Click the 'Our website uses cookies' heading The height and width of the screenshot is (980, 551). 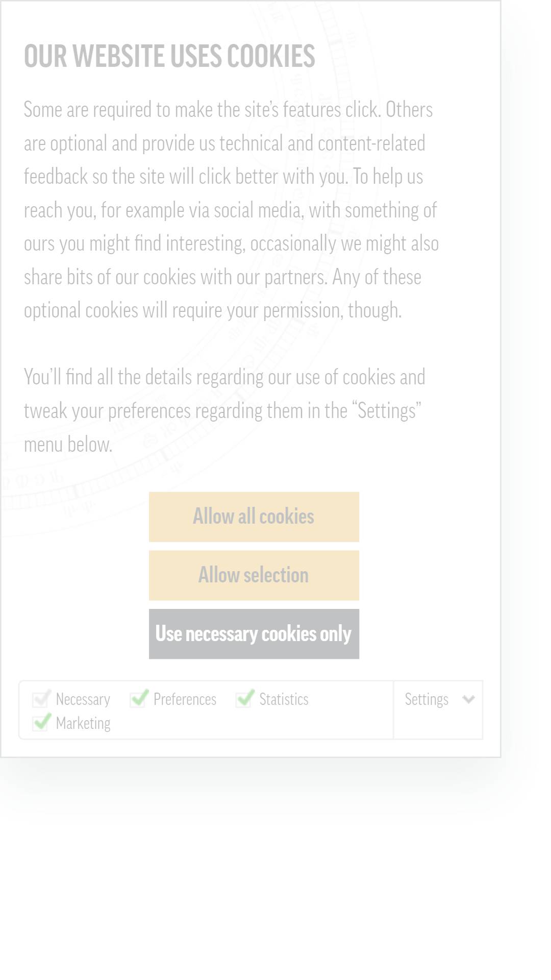tap(169, 56)
